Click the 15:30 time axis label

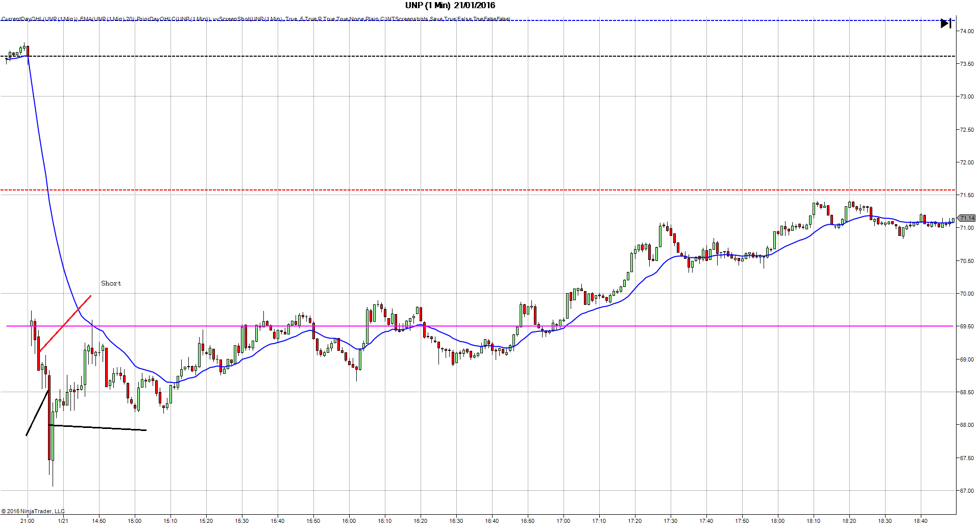(242, 521)
